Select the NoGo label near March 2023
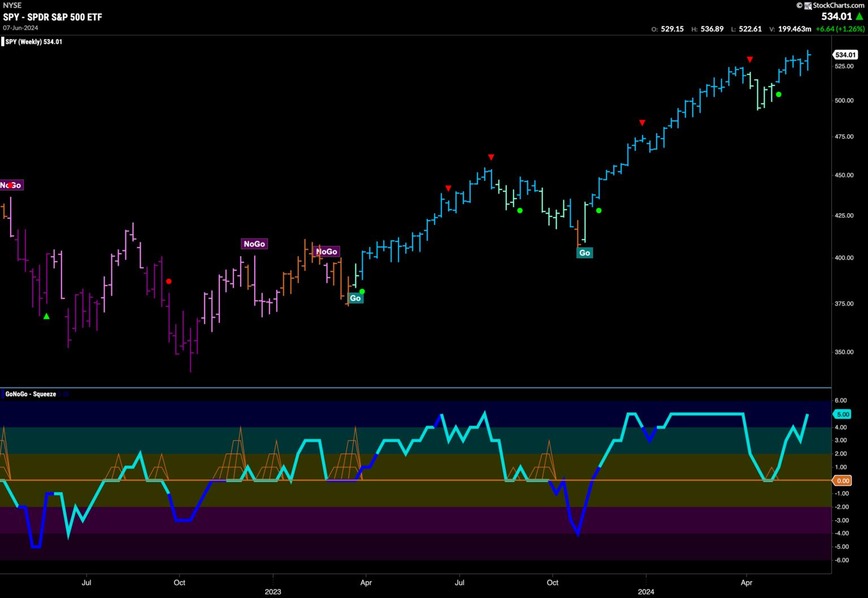The height and width of the screenshot is (598, 868). tap(326, 252)
